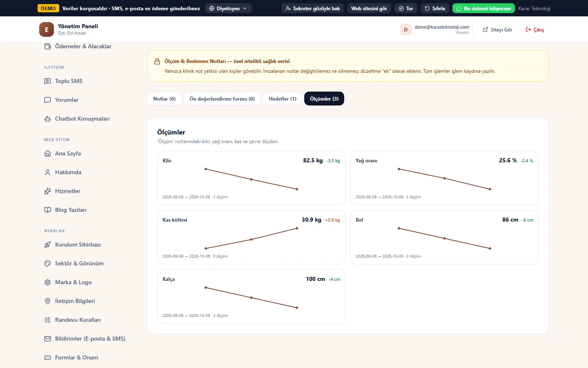Viewport: 588px width, 368px height.
Task: Click the Bel measurement chart card
Action: point(444,237)
